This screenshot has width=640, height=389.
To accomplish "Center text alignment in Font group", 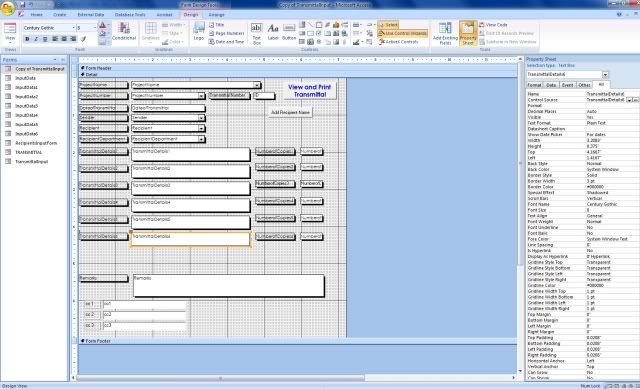I will pyautogui.click(x=64, y=39).
